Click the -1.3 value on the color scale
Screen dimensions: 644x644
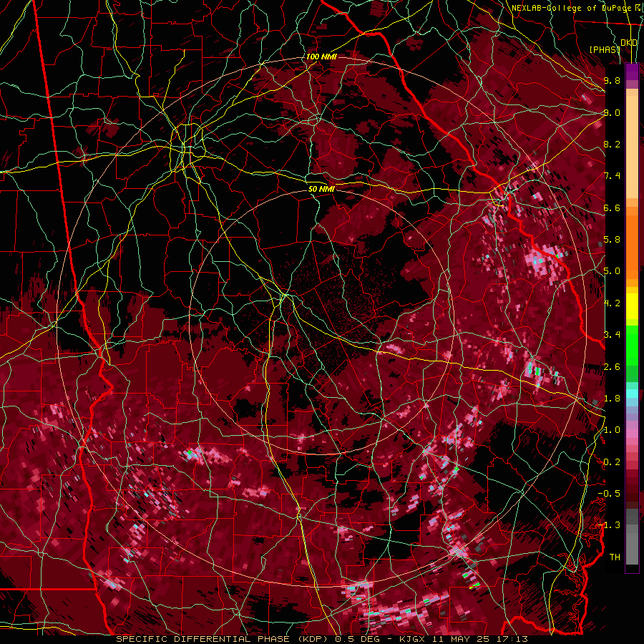pos(609,525)
